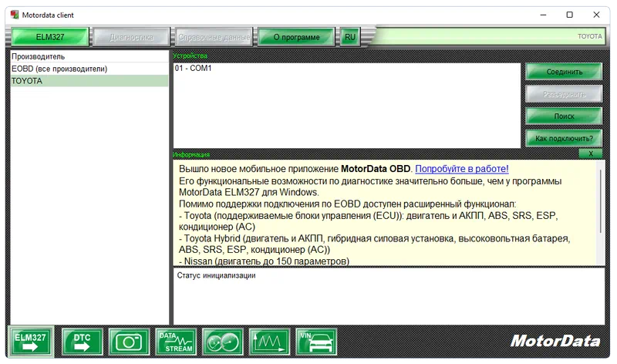Image resolution: width=617 pixels, height=364 pixels.
Task: Open the Data Stream icon
Action: (176, 342)
